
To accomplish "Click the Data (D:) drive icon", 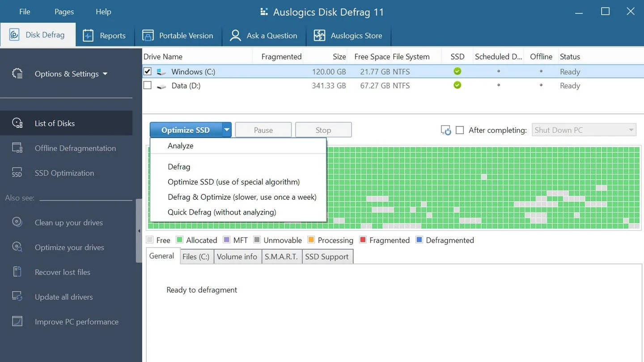I will [161, 86].
